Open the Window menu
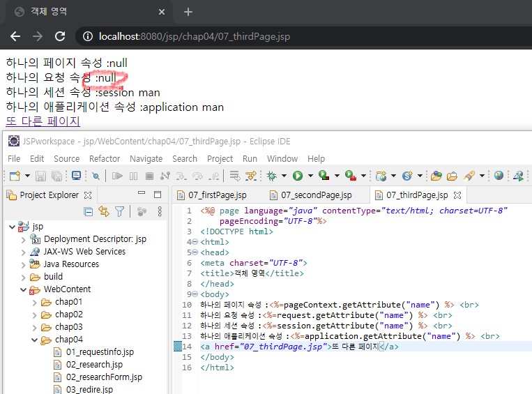The height and width of the screenshot is (394, 532). pyautogui.click(x=282, y=159)
